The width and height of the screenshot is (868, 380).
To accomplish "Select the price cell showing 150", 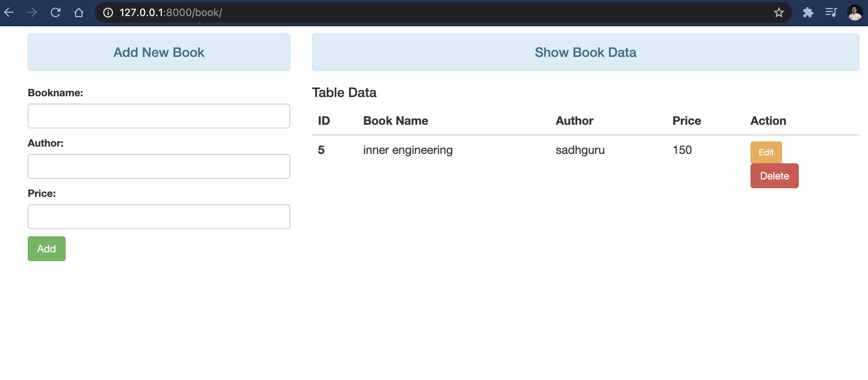I will click(682, 150).
